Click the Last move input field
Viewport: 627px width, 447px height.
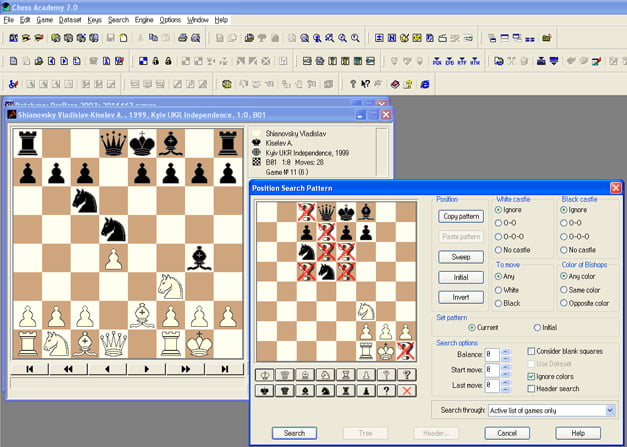492,386
